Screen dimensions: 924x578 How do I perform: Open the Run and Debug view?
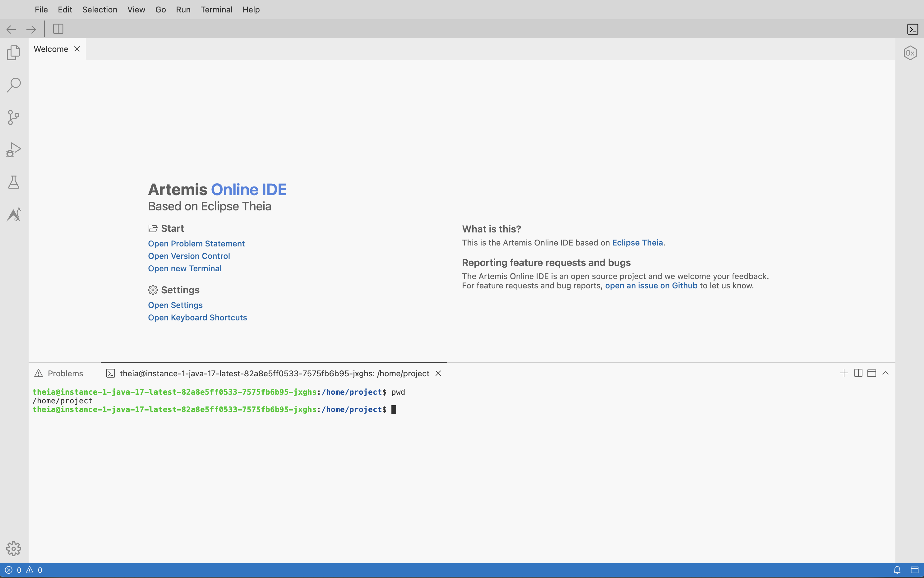[14, 149]
